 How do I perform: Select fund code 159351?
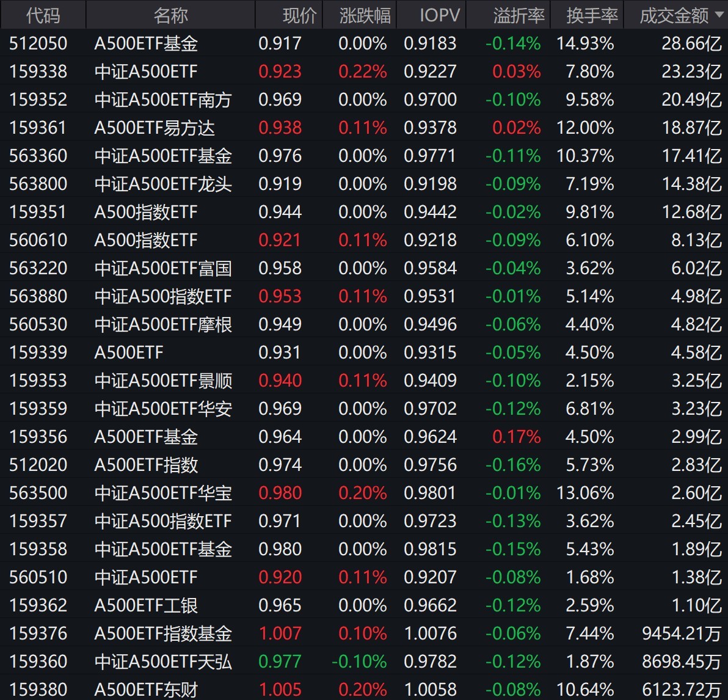pyautogui.click(x=38, y=213)
